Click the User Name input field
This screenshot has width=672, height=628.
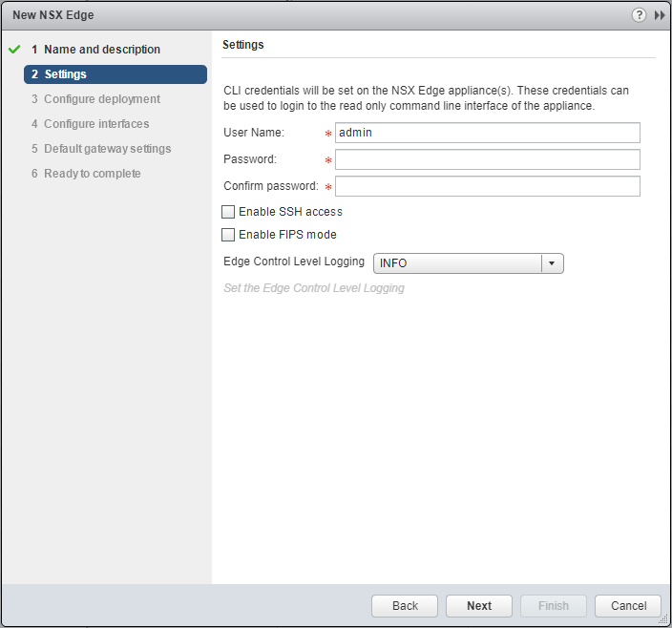(487, 133)
